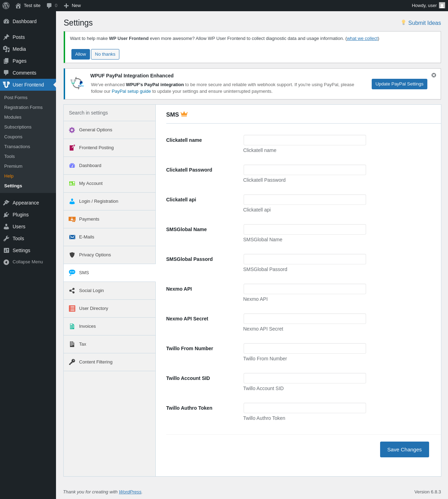This screenshot has width=448, height=499.
Task: Open the orange Help submenu item
Action: pyautogui.click(x=9, y=176)
